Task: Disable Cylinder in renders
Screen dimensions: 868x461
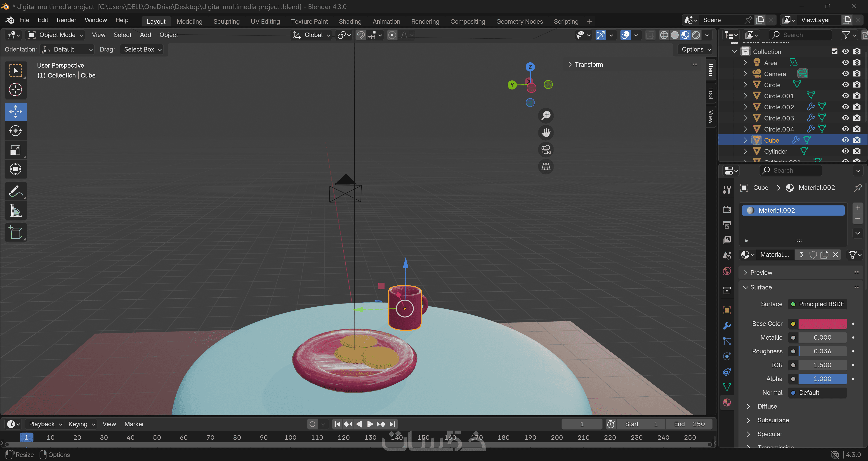Action: [x=856, y=151]
